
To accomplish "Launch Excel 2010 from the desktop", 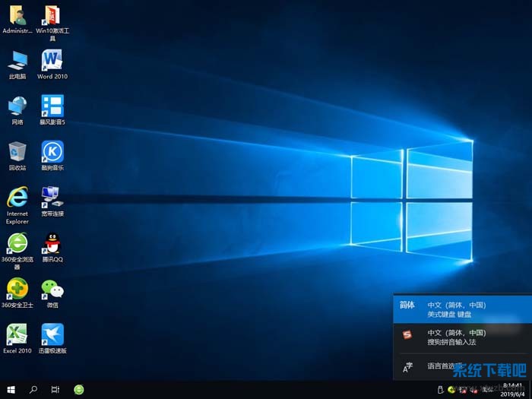I will (17, 334).
